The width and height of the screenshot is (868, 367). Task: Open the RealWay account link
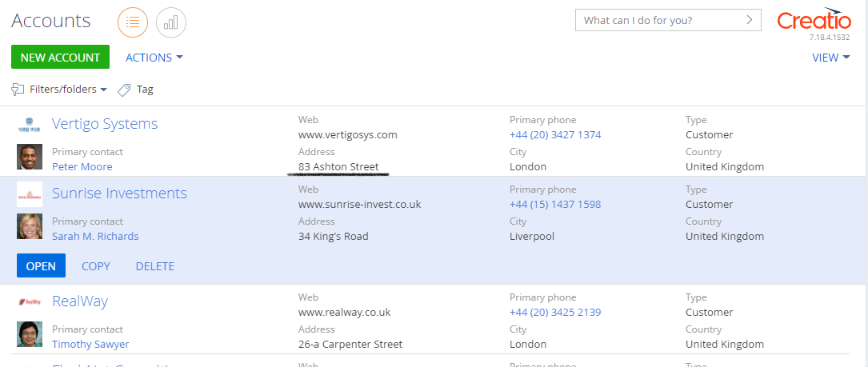coord(80,301)
